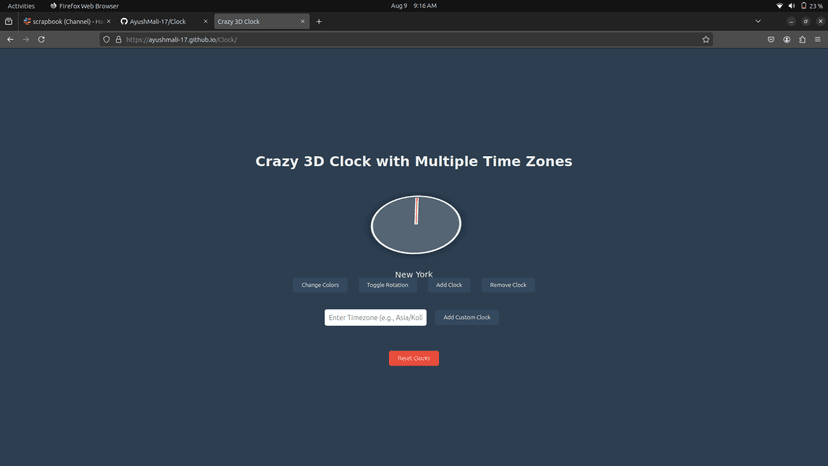Open the Firefox account icon
This screenshot has width=828, height=466.
[787, 40]
